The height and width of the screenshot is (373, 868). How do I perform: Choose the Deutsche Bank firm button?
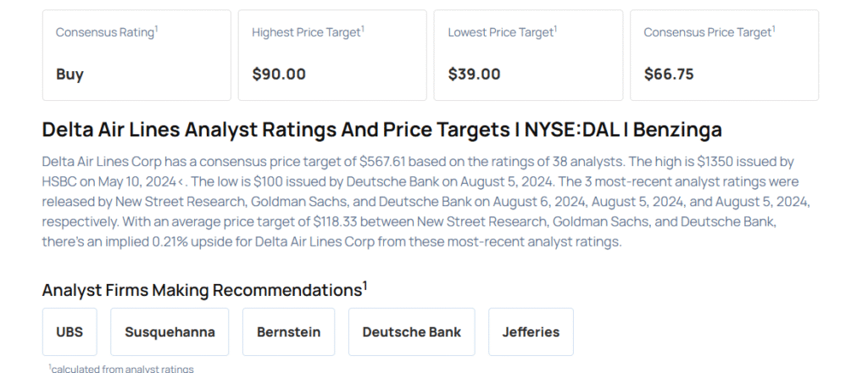coord(411,331)
